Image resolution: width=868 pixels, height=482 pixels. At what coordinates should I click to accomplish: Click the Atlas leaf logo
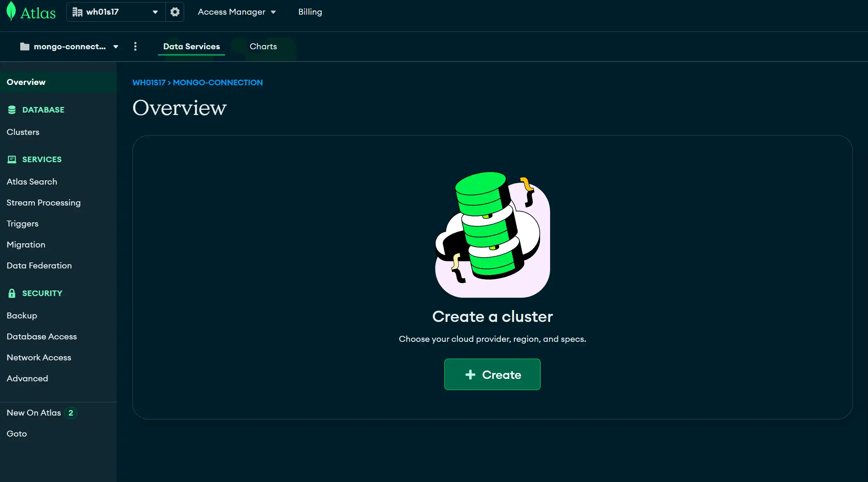[11, 11]
